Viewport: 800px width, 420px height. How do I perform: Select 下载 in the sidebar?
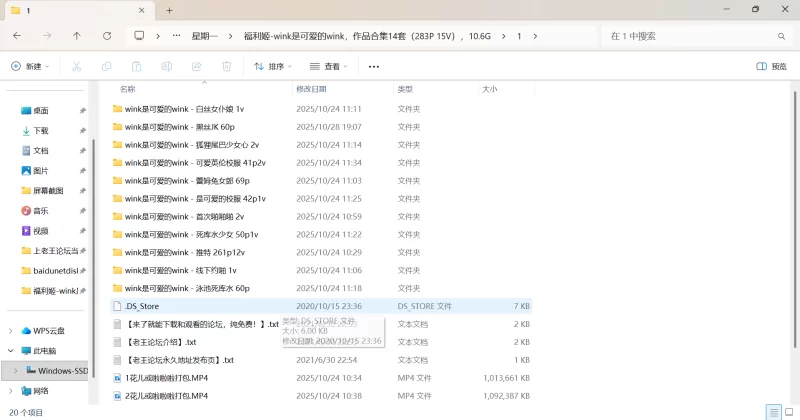[x=41, y=130]
